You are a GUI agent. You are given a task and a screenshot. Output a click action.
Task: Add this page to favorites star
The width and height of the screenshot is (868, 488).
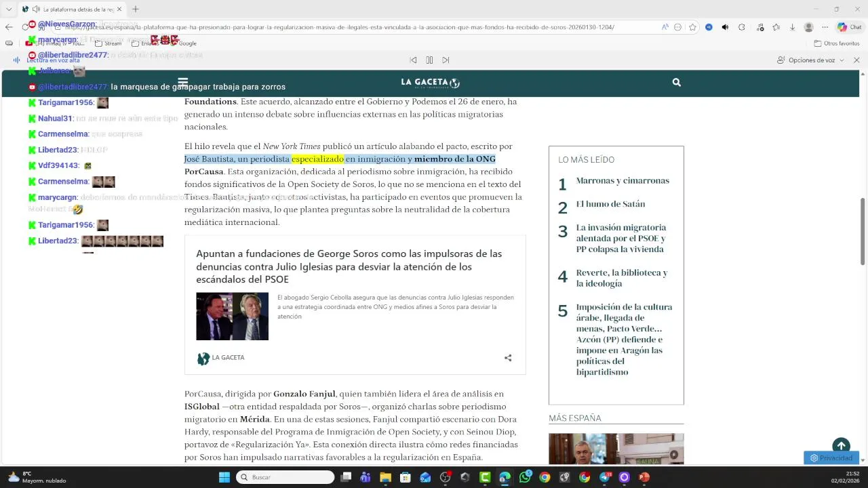(x=692, y=27)
